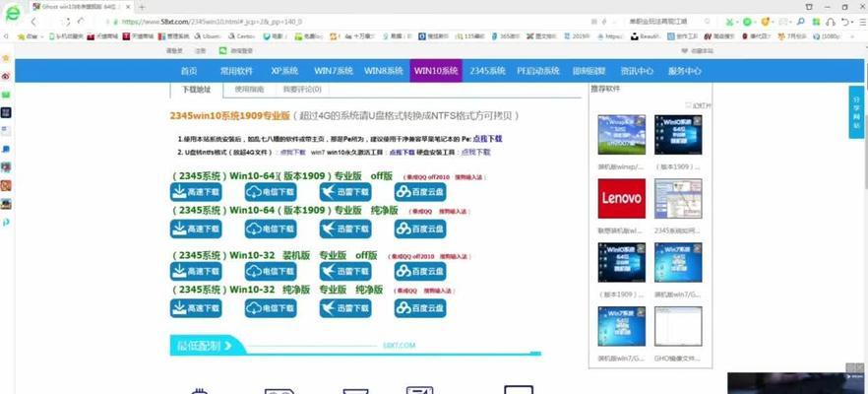
Task: Click the magnifier icon in browser toolbar
Action: pyautogui.click(x=800, y=22)
